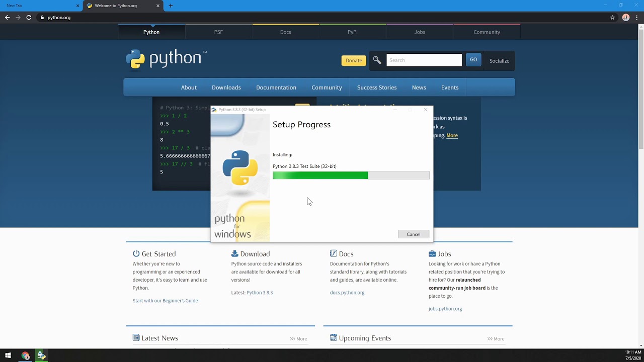Open Chrome from the taskbar
Viewport: 644px width, 362px height.
(25, 355)
